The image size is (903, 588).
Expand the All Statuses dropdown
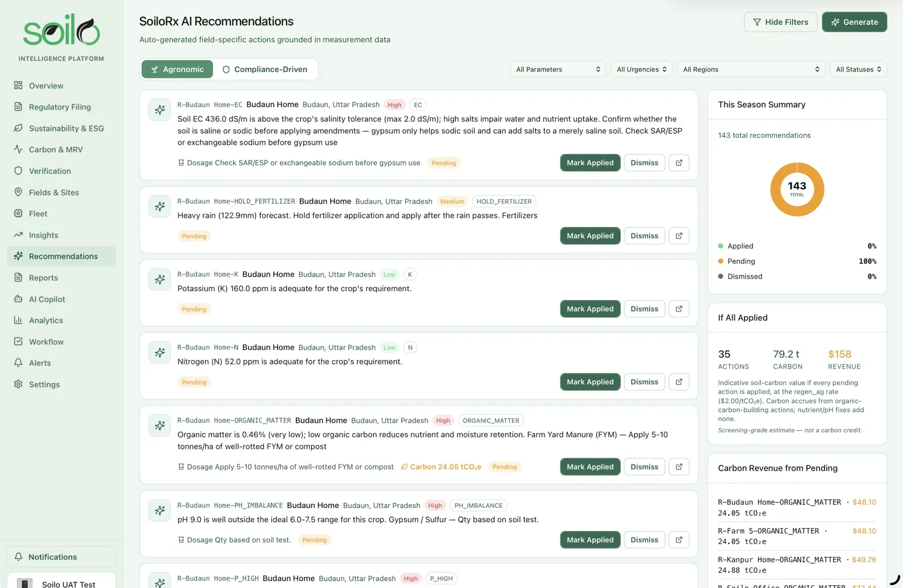point(858,69)
